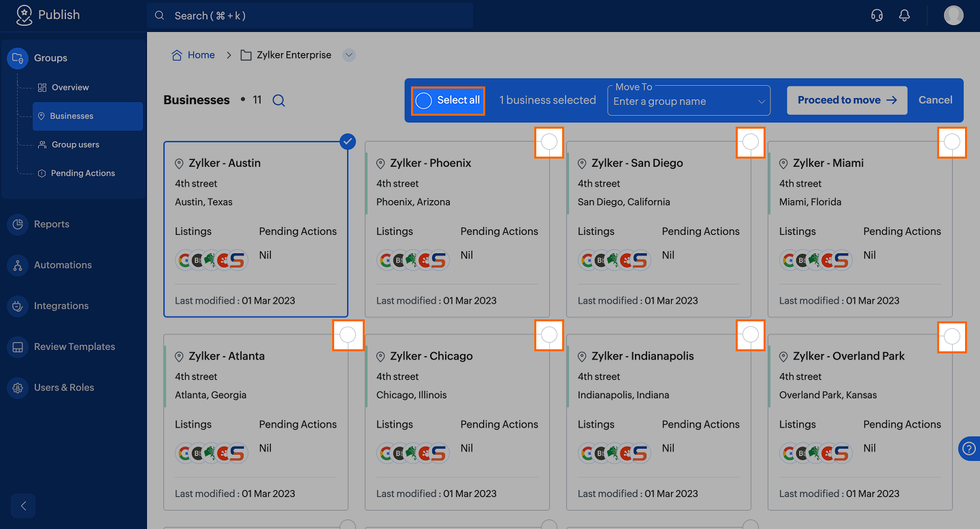Click the red listing icon on Zylker - Indianapolis

[x=627, y=453]
